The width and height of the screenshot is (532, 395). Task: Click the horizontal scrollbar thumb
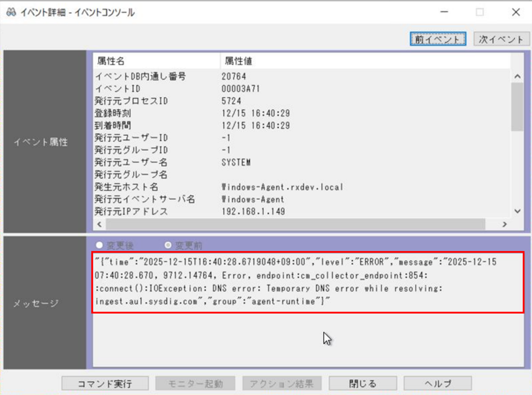tap(295, 224)
